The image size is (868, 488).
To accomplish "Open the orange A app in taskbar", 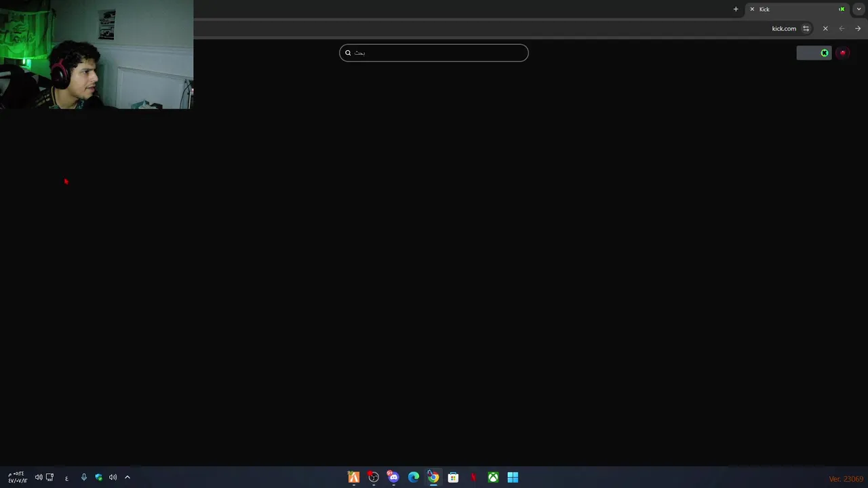I will [354, 477].
